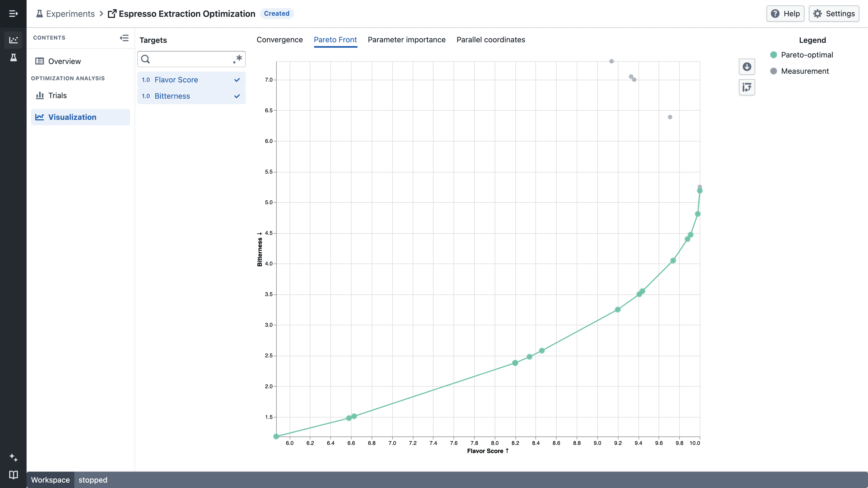Select the lowest Pareto-optimal point
This screenshot has width=868, height=488.
pyautogui.click(x=276, y=436)
